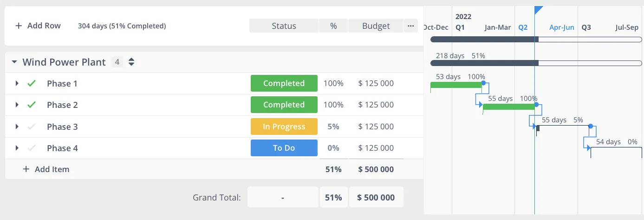Click the sort arrows next to Wind Power Plant

coord(131,62)
